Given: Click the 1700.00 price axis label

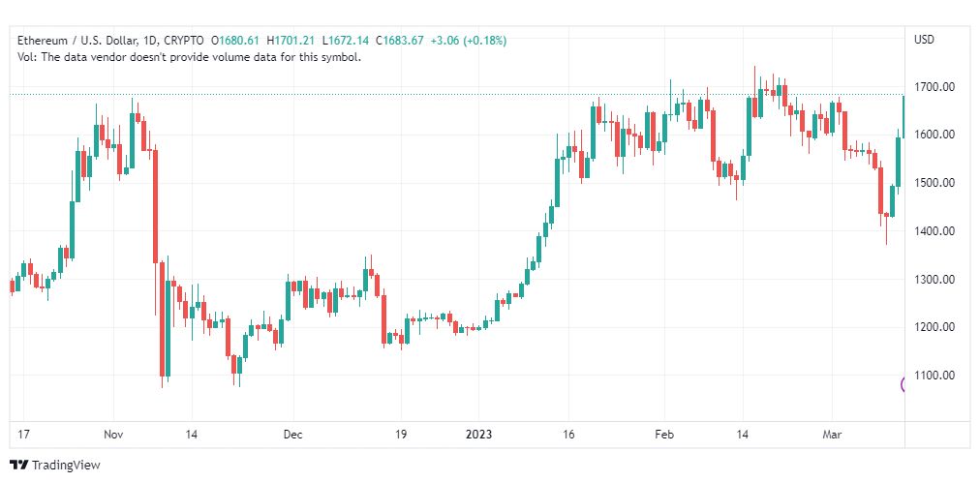Looking at the screenshot, I should tap(935, 87).
